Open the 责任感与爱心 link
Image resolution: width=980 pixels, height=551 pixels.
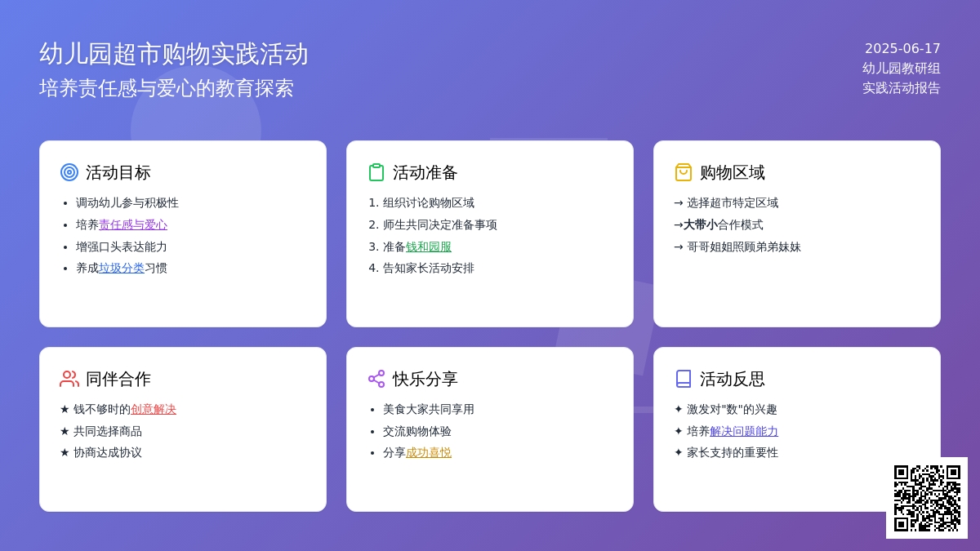pos(133,224)
